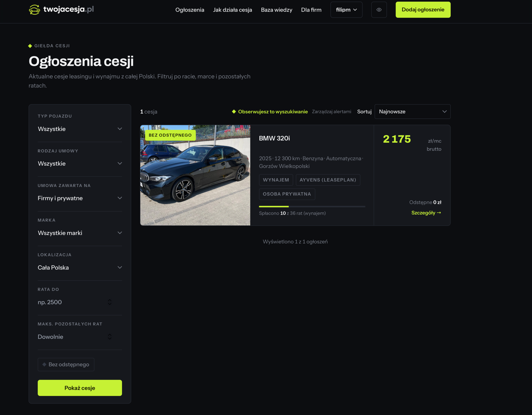Image resolution: width=532 pixels, height=415 pixels.
Task: Click the twojacesja.pl car logo icon
Action: point(34,10)
